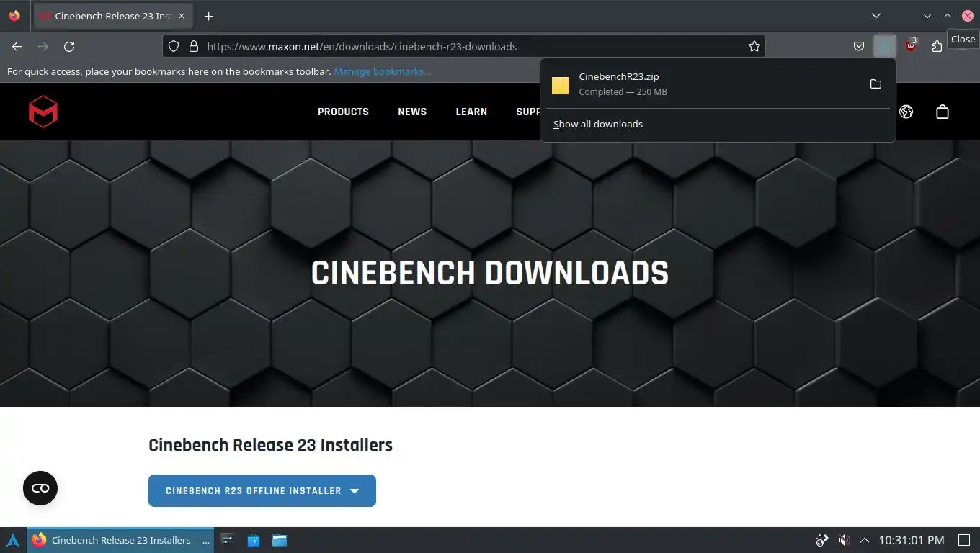Expand the Cinebench R23 Offline Installer dropdown
The height and width of the screenshot is (553, 980).
click(262, 490)
